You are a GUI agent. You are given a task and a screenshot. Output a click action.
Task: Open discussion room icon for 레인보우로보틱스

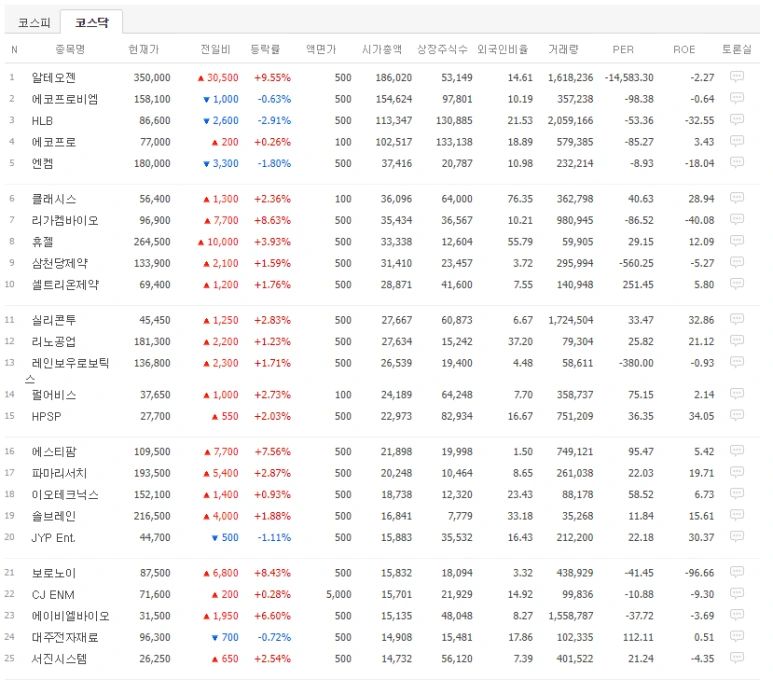coord(737,362)
